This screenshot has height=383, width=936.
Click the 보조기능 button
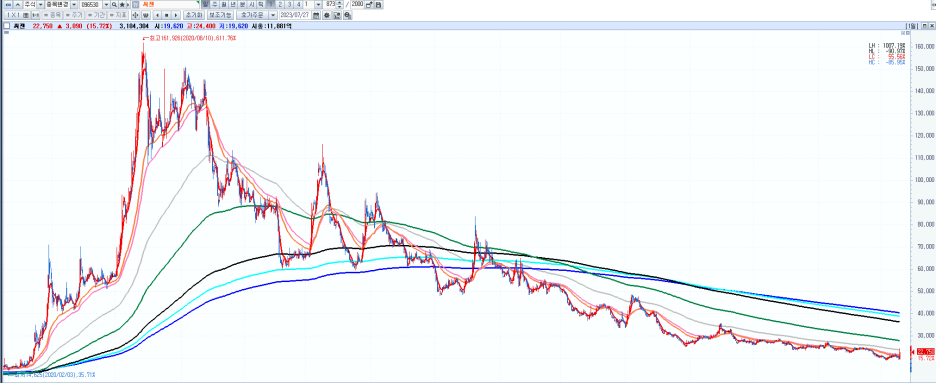click(220, 15)
